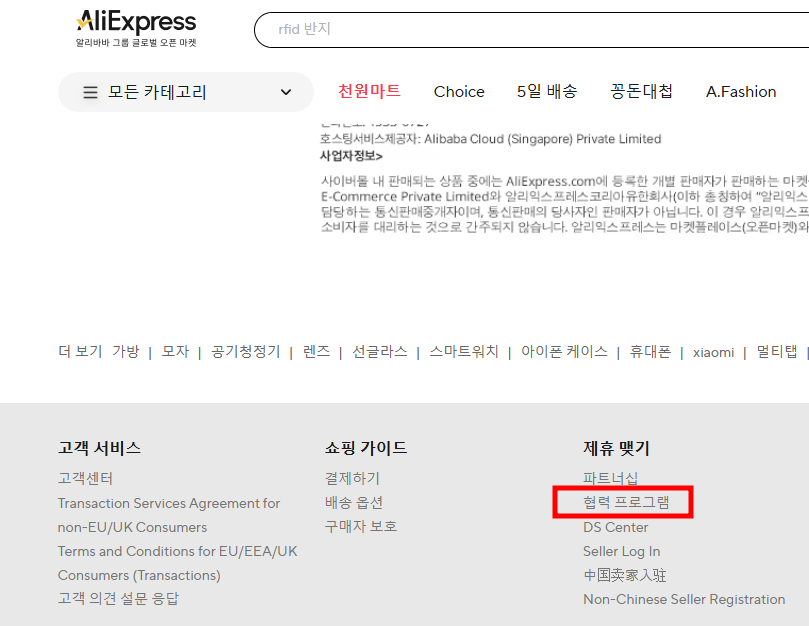
Task: Open the 꽁돈대첩 tab
Action: [639, 91]
